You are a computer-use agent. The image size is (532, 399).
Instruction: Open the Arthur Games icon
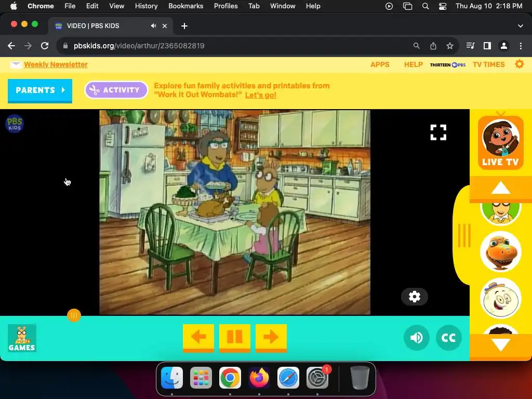coord(22,338)
